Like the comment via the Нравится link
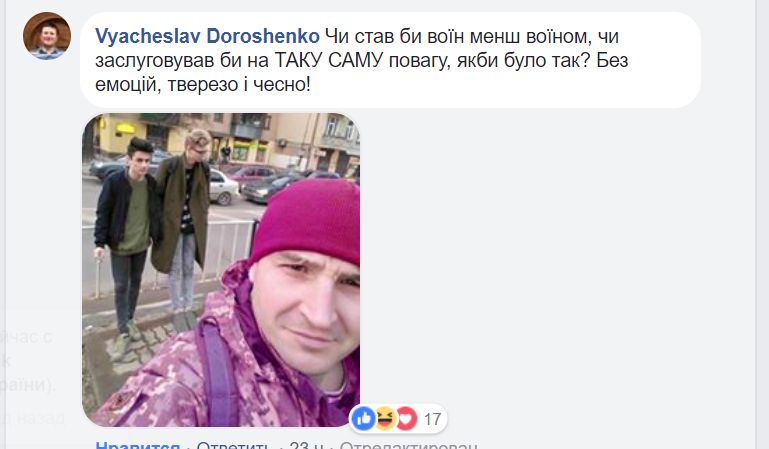Image resolution: width=769 pixels, height=449 pixels. point(137,445)
